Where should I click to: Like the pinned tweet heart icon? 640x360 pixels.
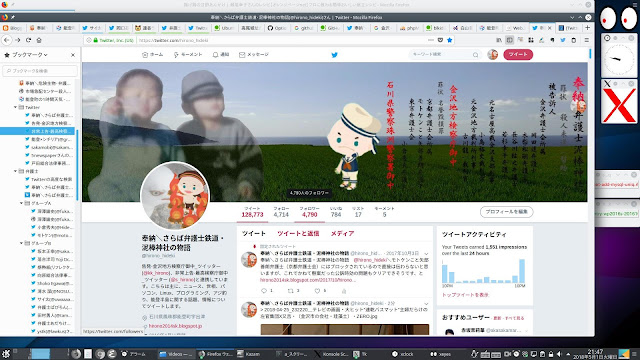[317, 291]
